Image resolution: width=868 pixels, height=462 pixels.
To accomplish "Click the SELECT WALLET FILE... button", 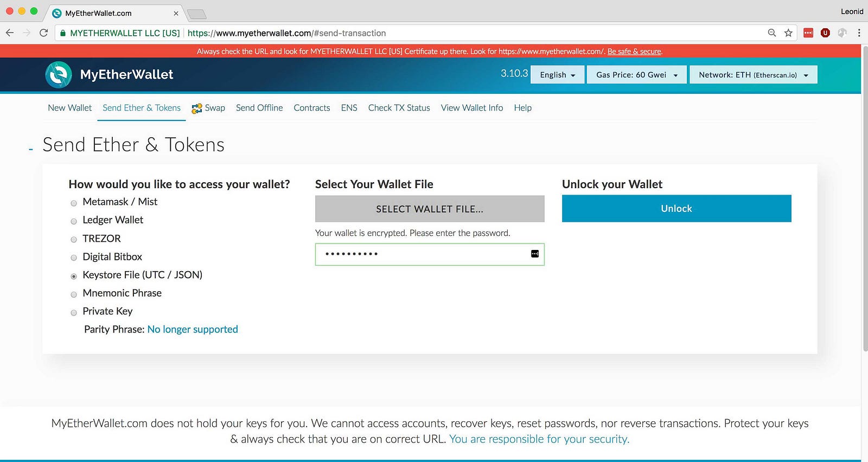I will click(430, 209).
